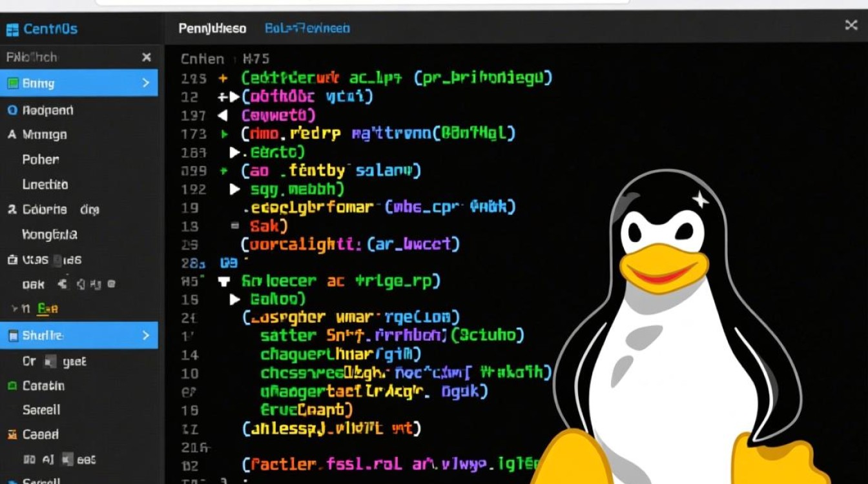Viewport: 868px width, 484px height.
Task: Expand the white down-arrow at line 85
Action: (x=224, y=281)
